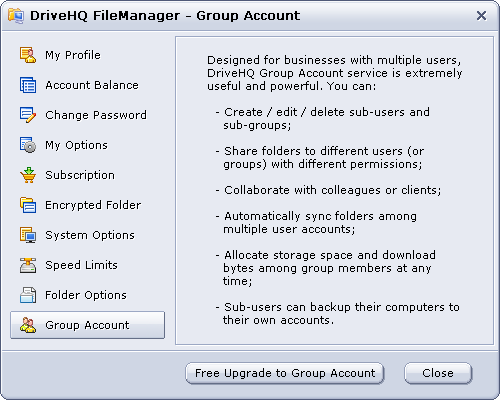Go to Subscription settings

[80, 175]
